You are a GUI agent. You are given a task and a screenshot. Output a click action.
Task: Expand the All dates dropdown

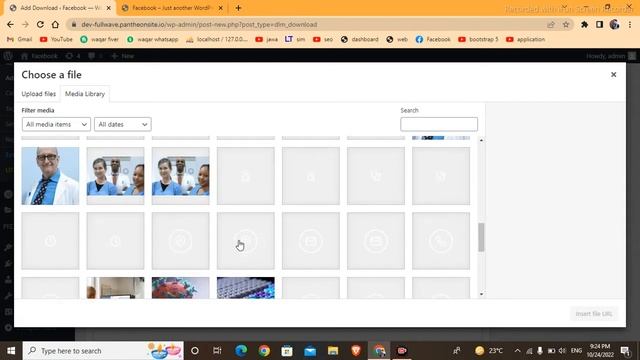pyautogui.click(x=122, y=124)
